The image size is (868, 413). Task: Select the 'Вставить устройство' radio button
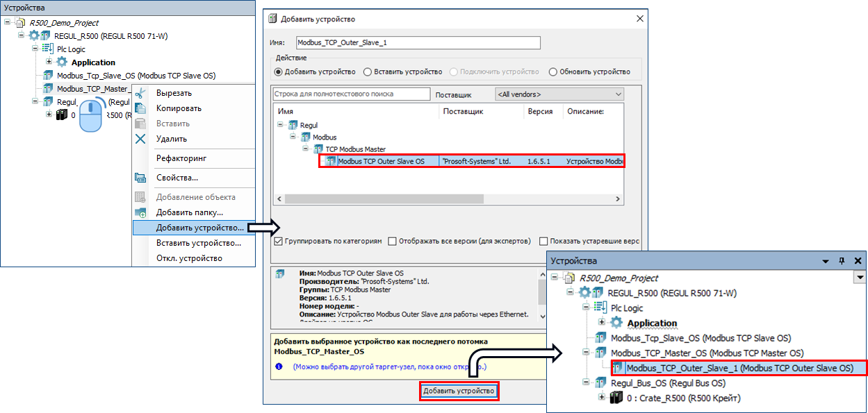[368, 71]
